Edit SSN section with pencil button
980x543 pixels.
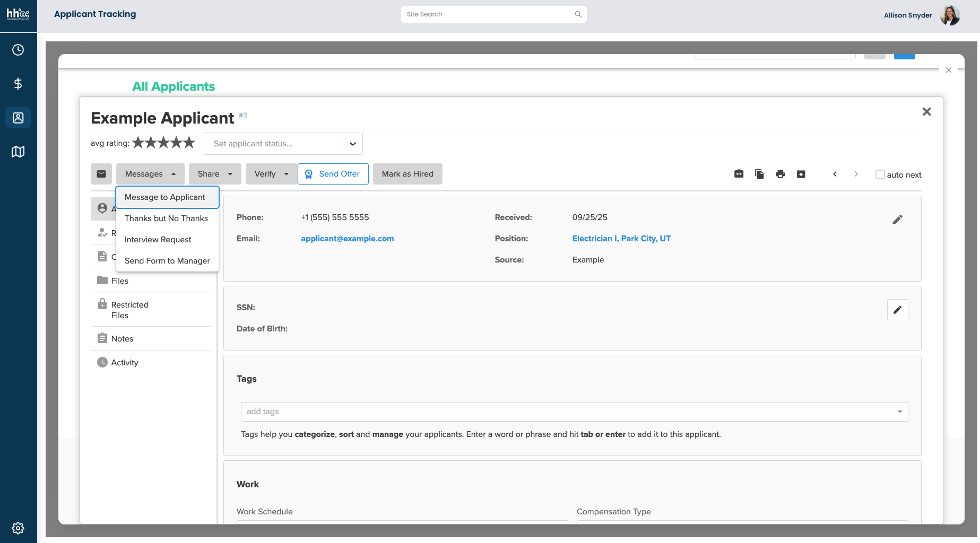(x=897, y=310)
